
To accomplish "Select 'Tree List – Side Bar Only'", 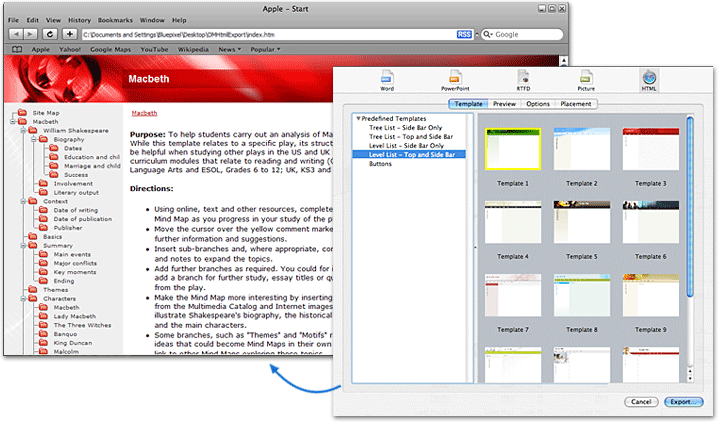I will click(x=406, y=127).
